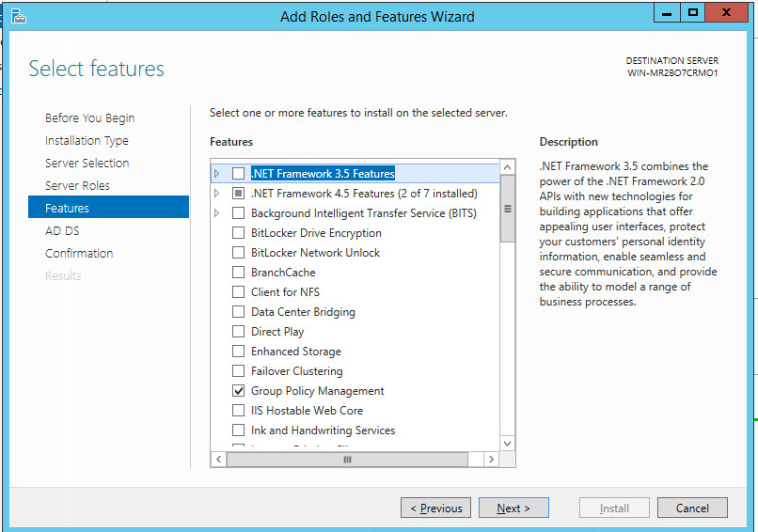This screenshot has height=532, width=758.
Task: Check the .NET Framework 3.5 Features box
Action: pyautogui.click(x=238, y=174)
